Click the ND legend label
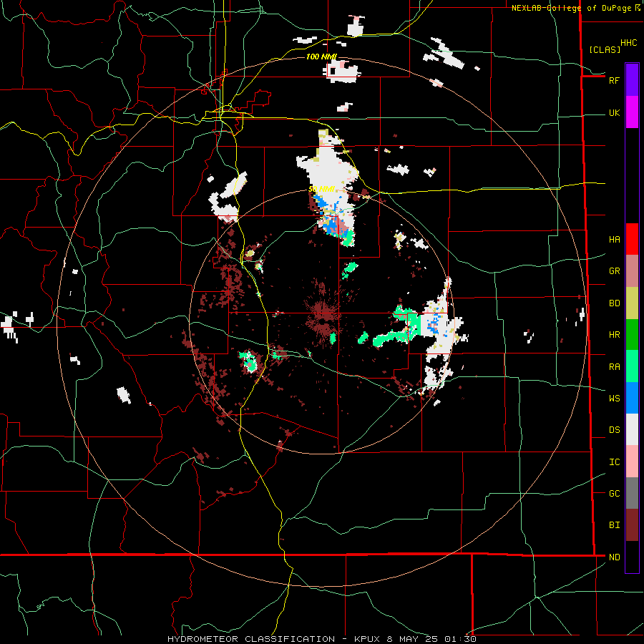This screenshot has height=644, width=644. 614,557
